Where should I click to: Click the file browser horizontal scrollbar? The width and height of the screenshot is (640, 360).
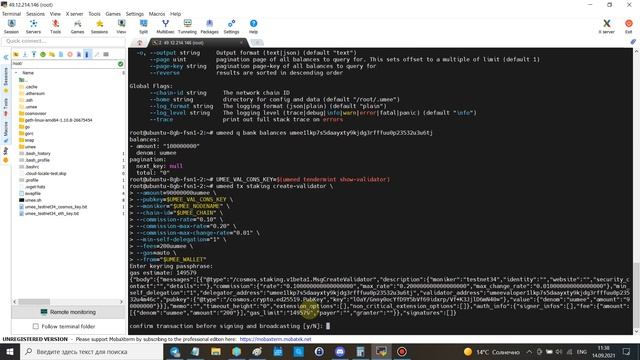(x=68, y=302)
